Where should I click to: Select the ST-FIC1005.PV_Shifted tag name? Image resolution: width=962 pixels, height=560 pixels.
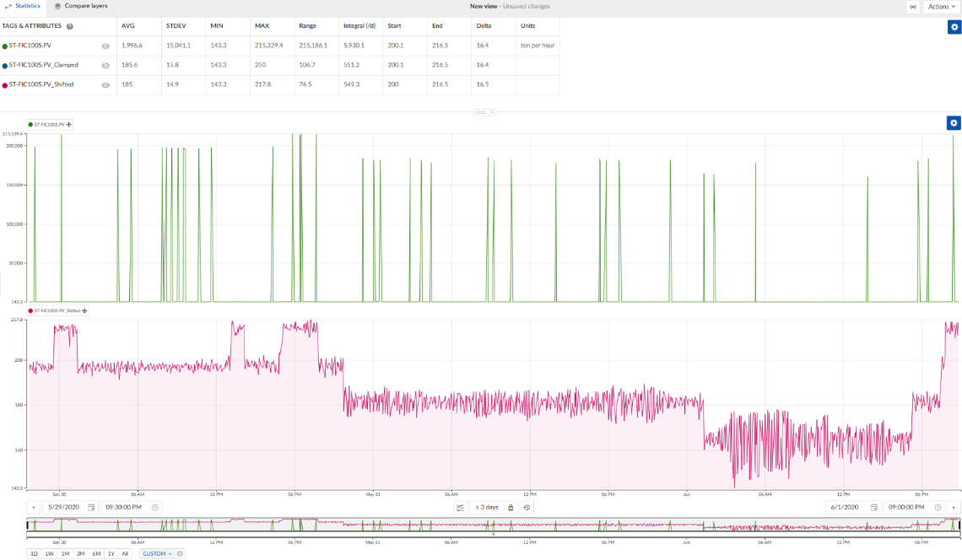41,84
